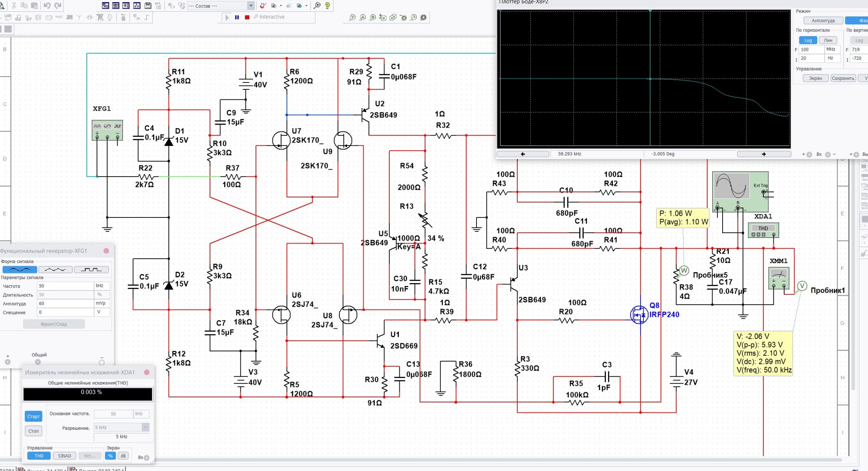This screenshot has width=868, height=471.
Task: Click the spreadsheet view toolbar icon
Action: tap(116, 6)
